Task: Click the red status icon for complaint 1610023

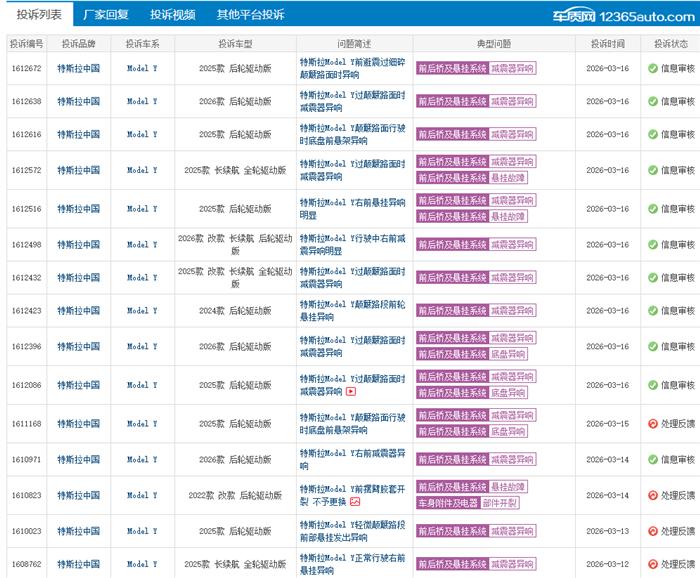Action: coord(652,531)
